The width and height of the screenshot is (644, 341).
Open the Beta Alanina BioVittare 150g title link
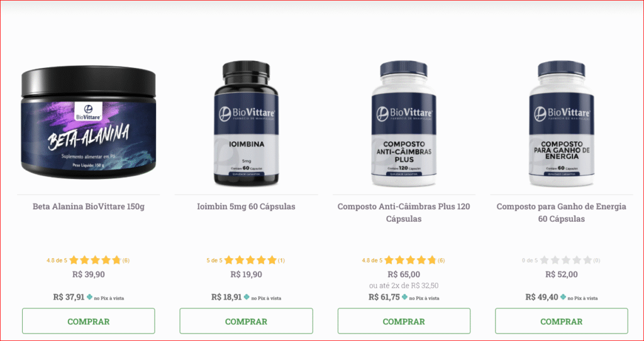tap(89, 207)
